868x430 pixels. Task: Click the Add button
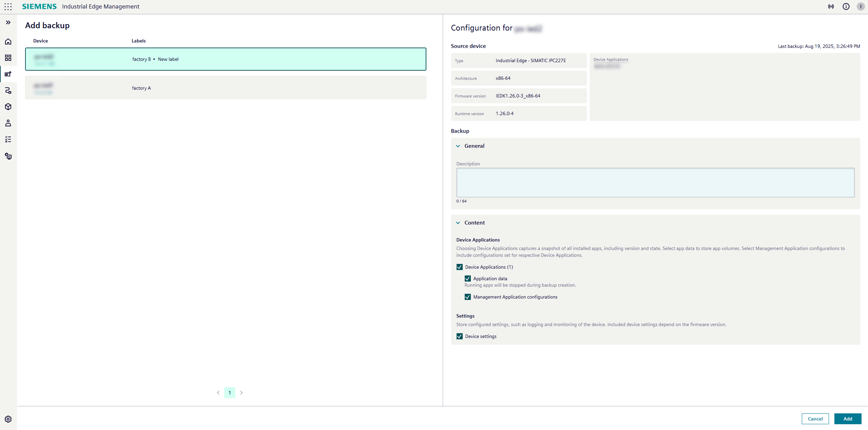click(x=847, y=419)
